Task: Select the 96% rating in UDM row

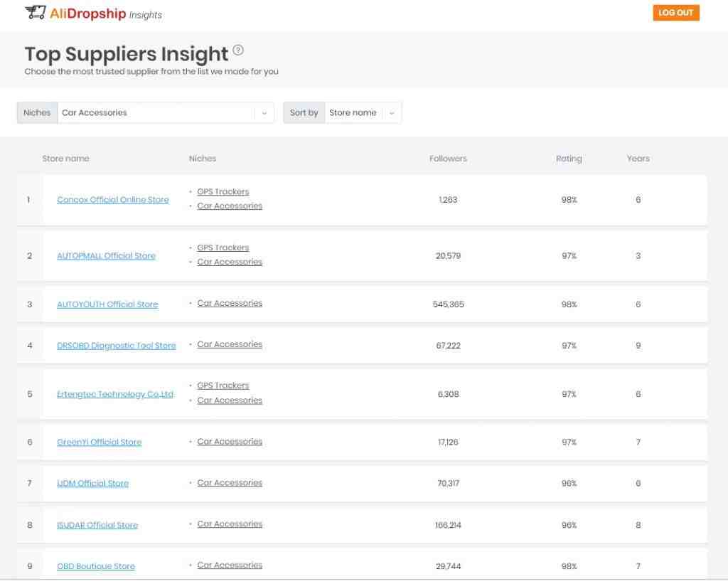Action: tap(569, 483)
